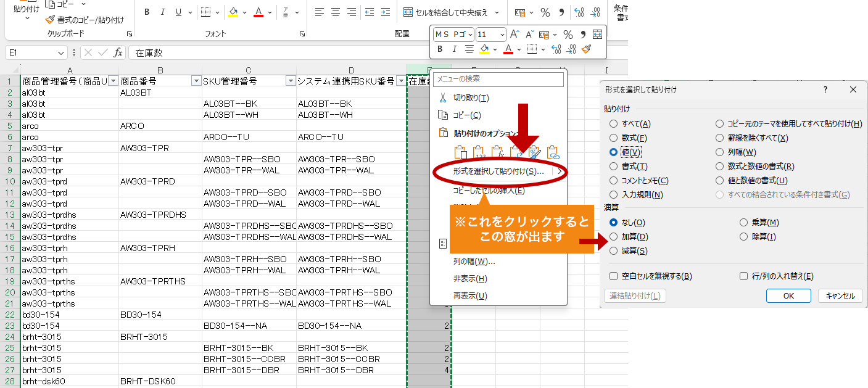Expand the フォント group dialog launcher
This screenshot has height=388, width=868.
302,34
